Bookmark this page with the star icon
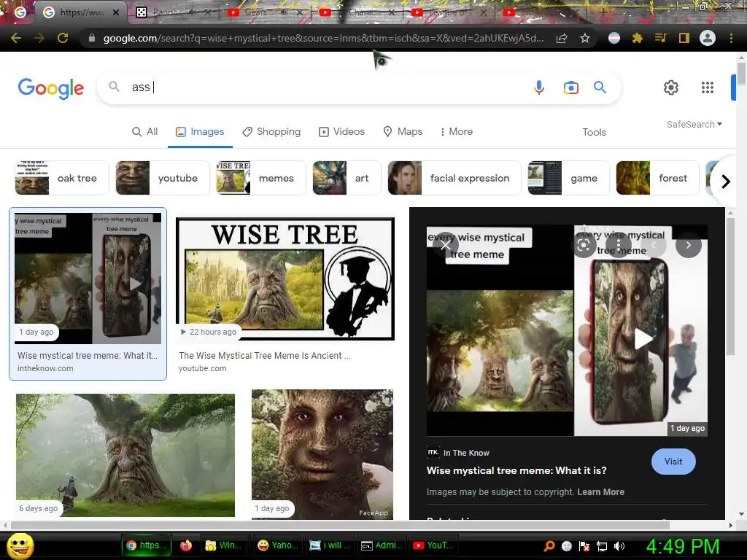Screen dimensions: 747x560 [x=585, y=38]
